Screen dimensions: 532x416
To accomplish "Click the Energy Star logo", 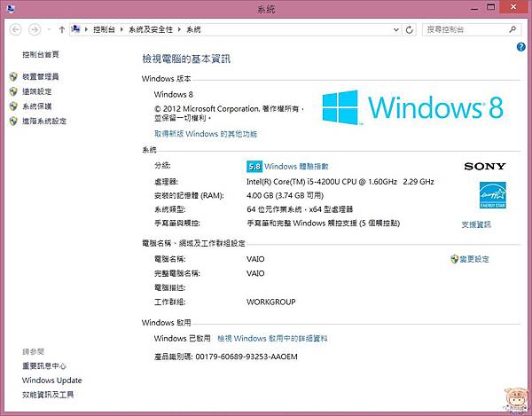I will [x=493, y=195].
